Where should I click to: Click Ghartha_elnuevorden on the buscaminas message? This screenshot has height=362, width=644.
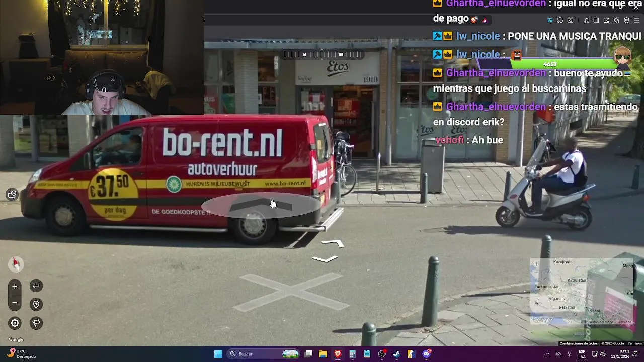tap(496, 73)
